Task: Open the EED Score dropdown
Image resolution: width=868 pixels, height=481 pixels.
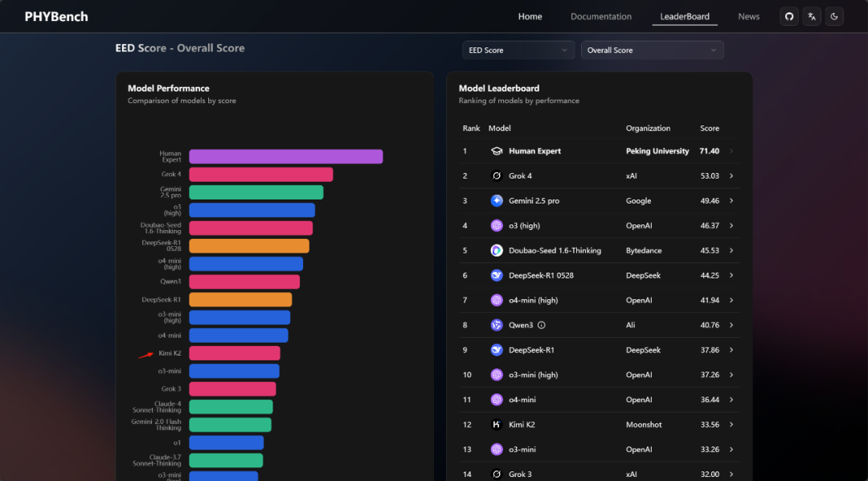Action: click(x=518, y=51)
